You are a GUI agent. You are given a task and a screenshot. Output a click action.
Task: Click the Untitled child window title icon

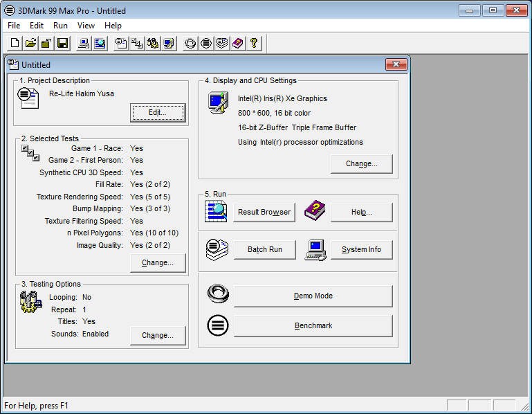[x=13, y=64]
